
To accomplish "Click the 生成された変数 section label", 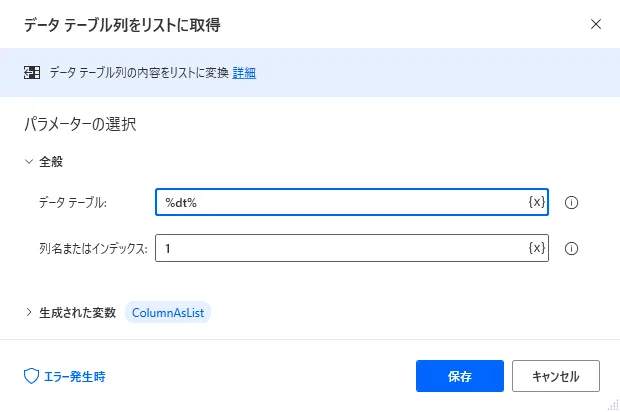I will 78,312.
